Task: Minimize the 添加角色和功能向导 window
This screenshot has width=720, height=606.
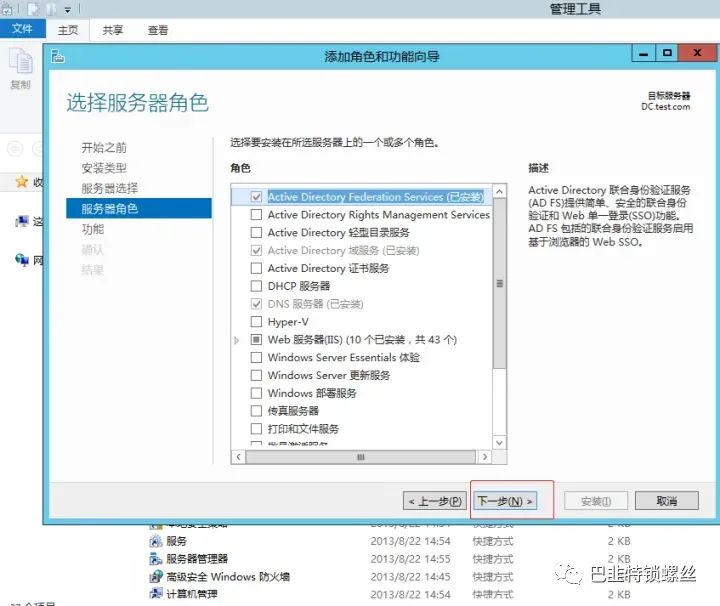Action: tap(643, 54)
